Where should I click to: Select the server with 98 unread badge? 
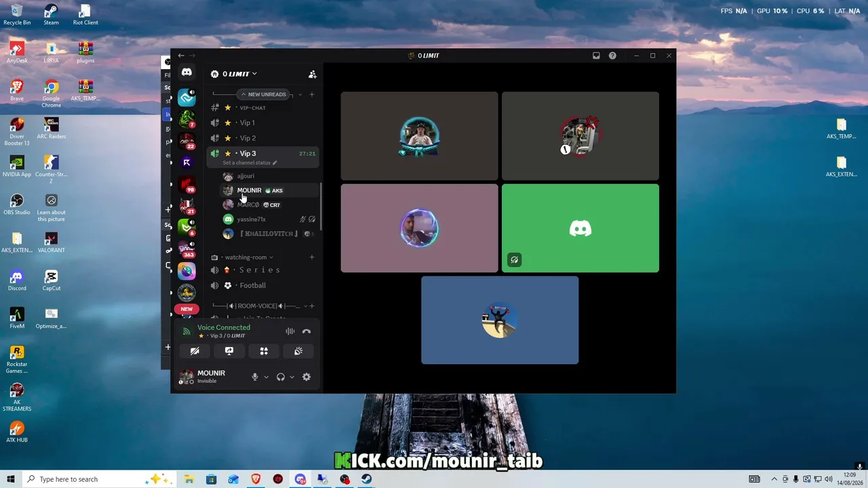pos(186,184)
